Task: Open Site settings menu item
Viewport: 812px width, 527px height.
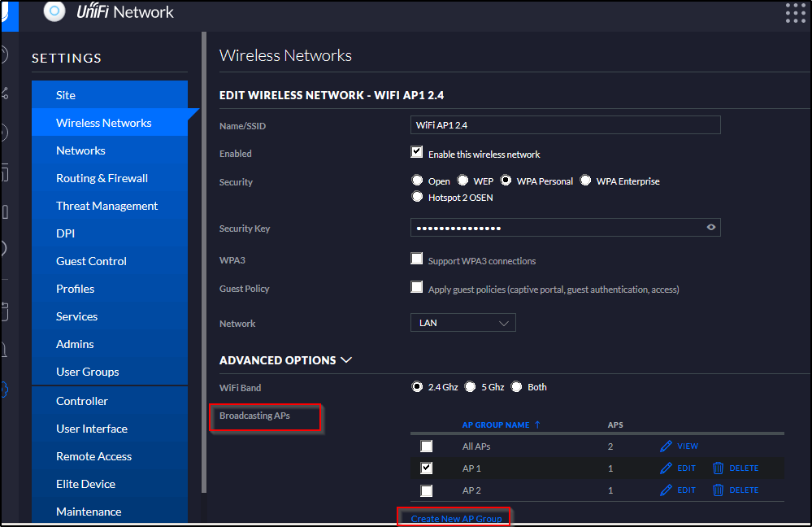Action: tap(109, 95)
